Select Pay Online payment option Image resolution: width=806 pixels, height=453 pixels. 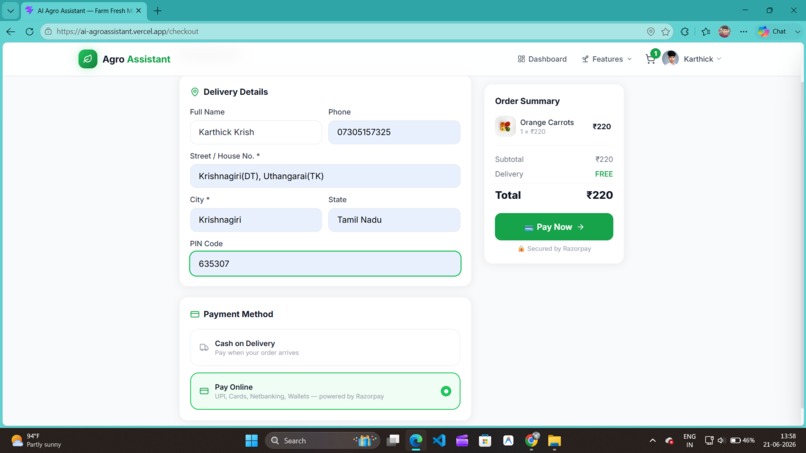click(325, 391)
